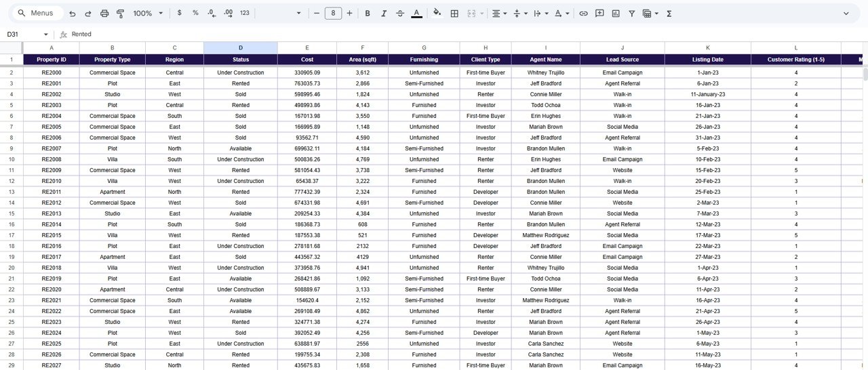Toggle bold formatting

pos(368,14)
